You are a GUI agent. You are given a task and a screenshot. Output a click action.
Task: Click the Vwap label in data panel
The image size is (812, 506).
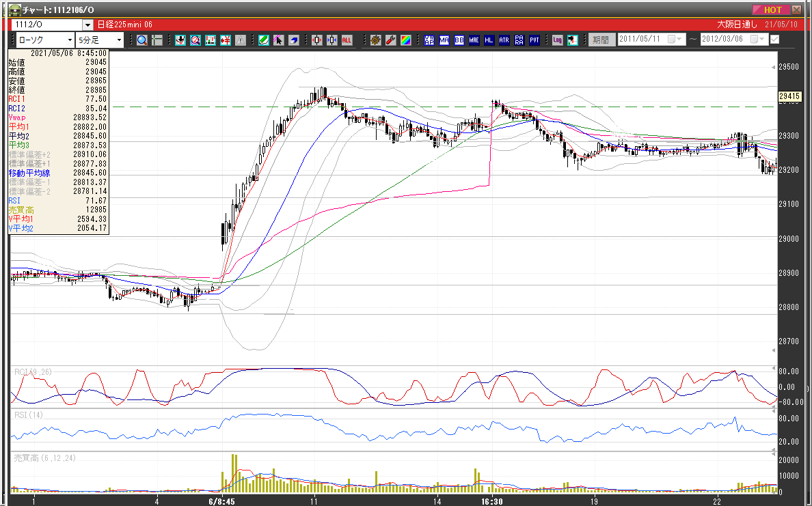[x=17, y=117]
